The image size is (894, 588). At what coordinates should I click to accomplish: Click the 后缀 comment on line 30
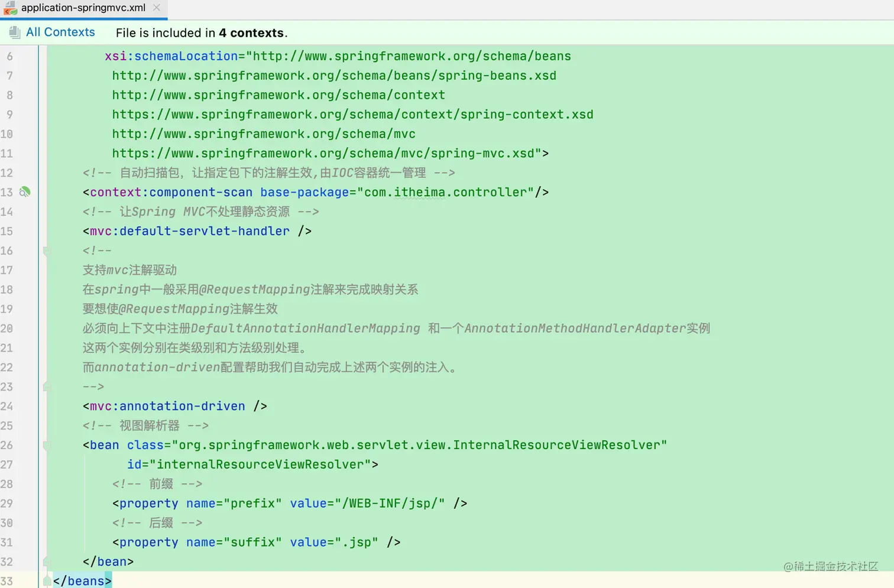pyautogui.click(x=157, y=523)
